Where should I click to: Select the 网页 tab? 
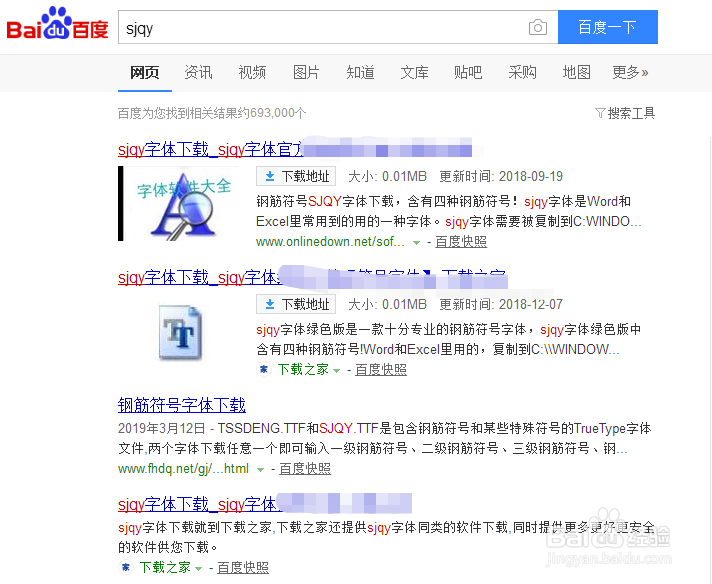[x=144, y=72]
